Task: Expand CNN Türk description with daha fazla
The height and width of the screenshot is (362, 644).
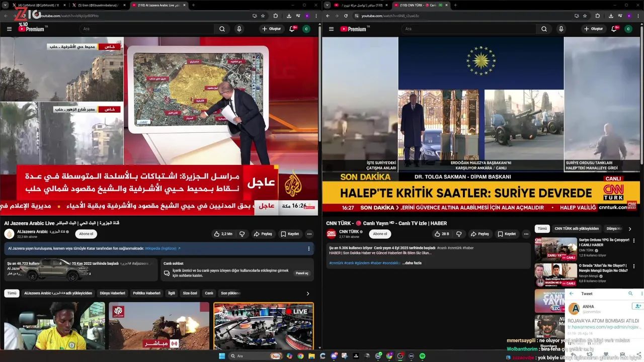Action: pyautogui.click(x=412, y=263)
